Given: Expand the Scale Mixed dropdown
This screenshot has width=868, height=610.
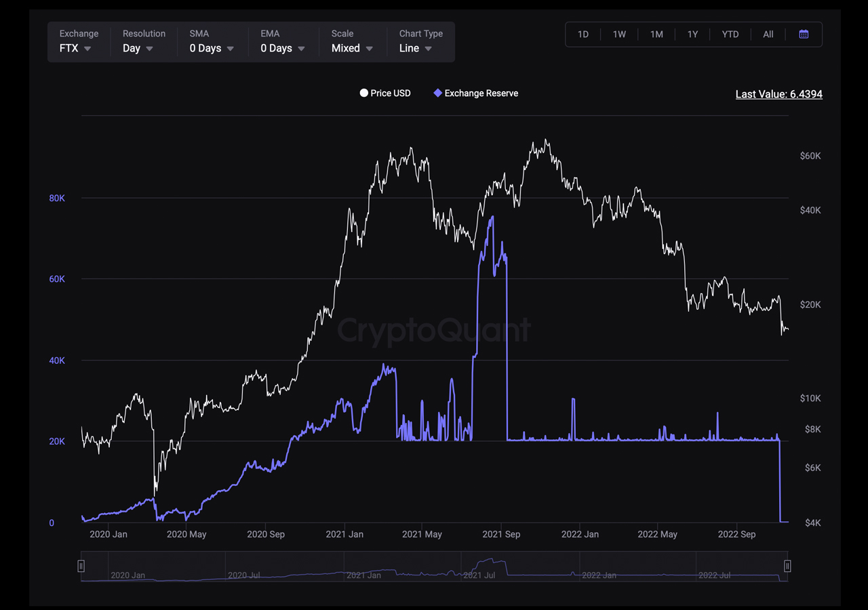Looking at the screenshot, I should [369, 49].
